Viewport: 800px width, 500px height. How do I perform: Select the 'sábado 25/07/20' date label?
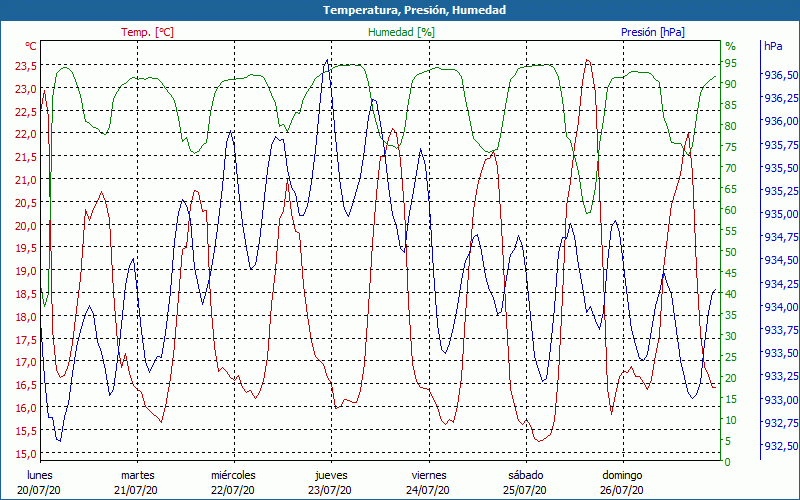525,483
